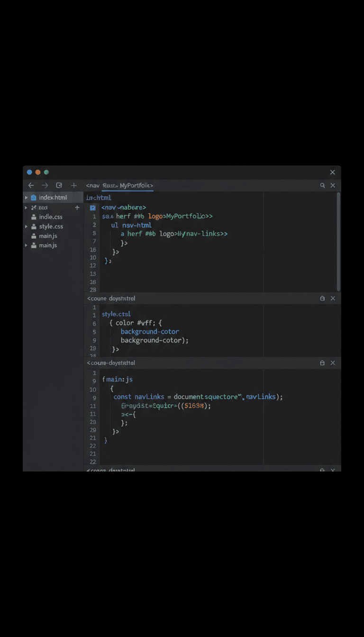Add new file with ptcl plus icon
364x637 pixels.
coord(77,208)
